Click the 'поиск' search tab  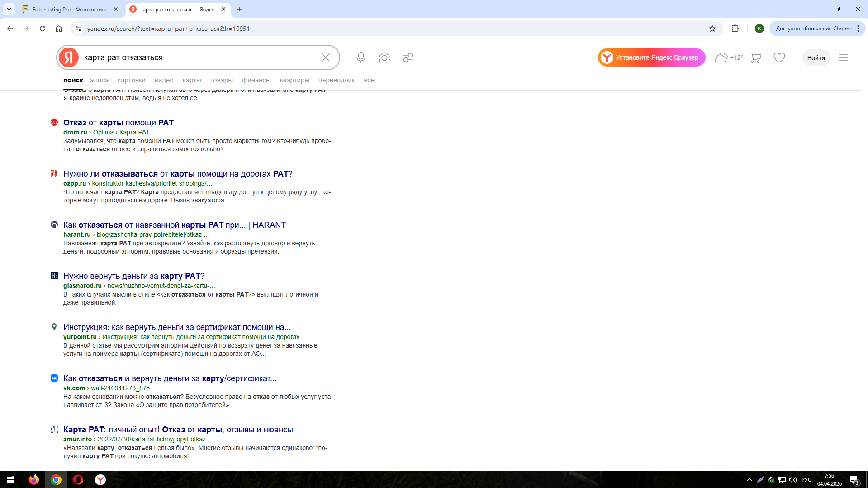pyautogui.click(x=73, y=80)
